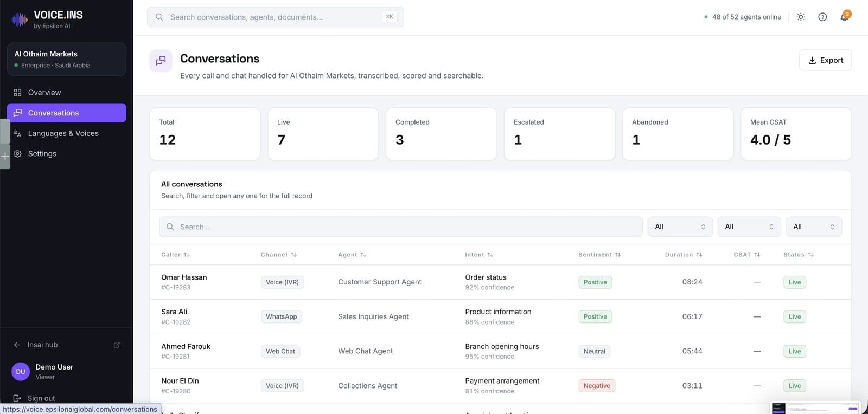This screenshot has width=868, height=414.
Task: Open the middle 'All' filter dropdown
Action: pos(749,227)
